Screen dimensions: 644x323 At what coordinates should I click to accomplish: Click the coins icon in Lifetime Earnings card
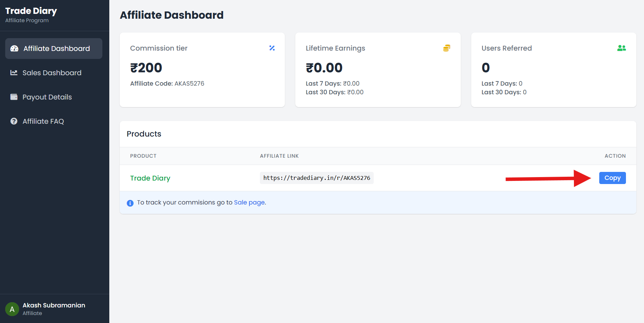click(x=447, y=48)
